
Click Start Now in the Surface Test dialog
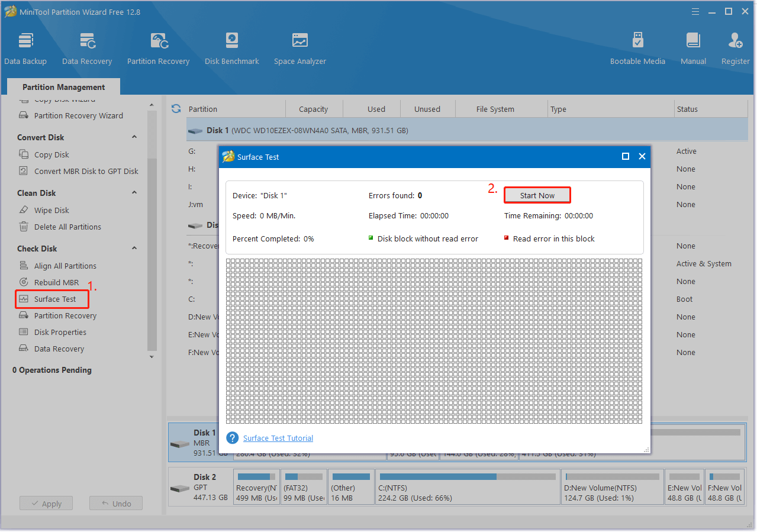point(537,195)
